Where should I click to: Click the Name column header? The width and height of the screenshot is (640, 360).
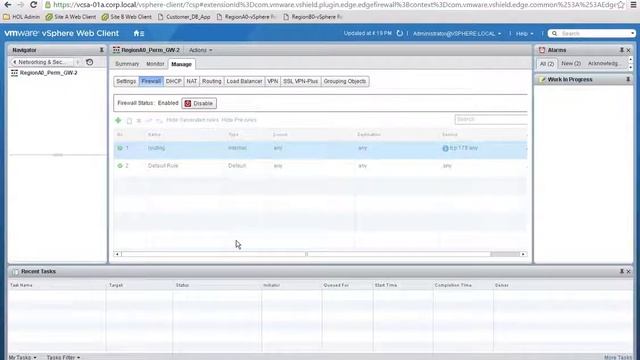154,134
